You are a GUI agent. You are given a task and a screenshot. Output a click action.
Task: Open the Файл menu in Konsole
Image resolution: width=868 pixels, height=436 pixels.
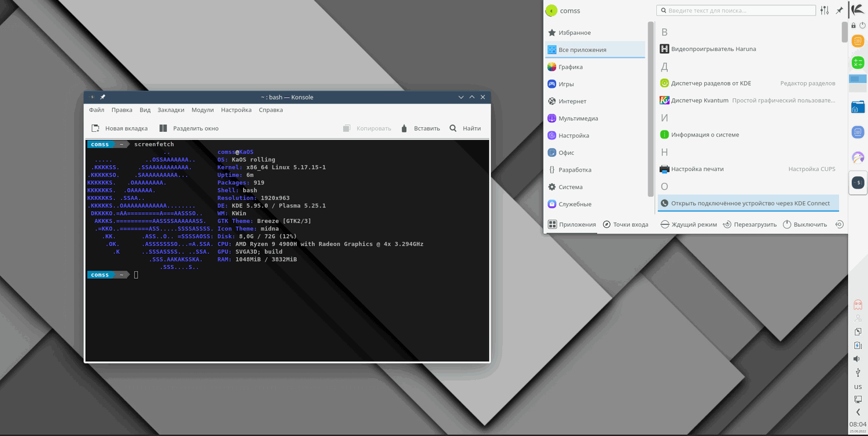[97, 110]
